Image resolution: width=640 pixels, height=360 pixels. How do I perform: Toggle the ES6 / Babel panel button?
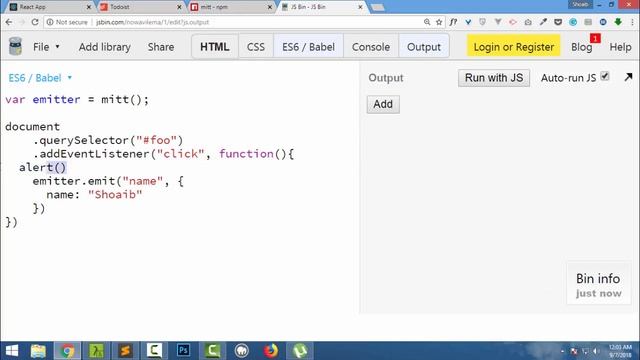309,47
